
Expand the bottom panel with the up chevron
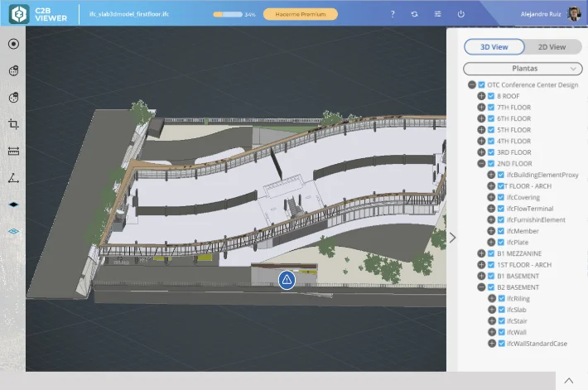pos(569,381)
